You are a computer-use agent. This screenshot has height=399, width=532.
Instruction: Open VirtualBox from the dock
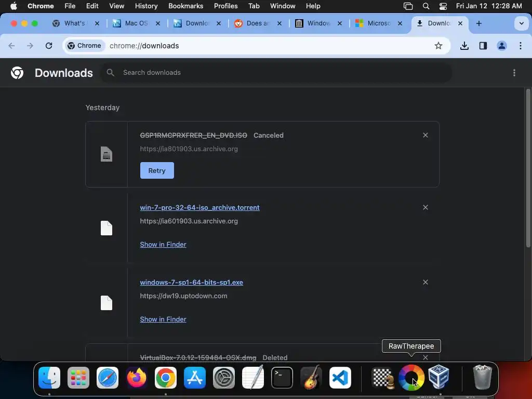tap(439, 377)
